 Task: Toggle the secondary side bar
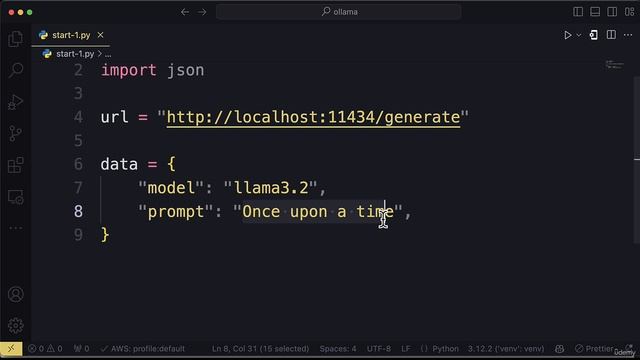click(x=612, y=12)
